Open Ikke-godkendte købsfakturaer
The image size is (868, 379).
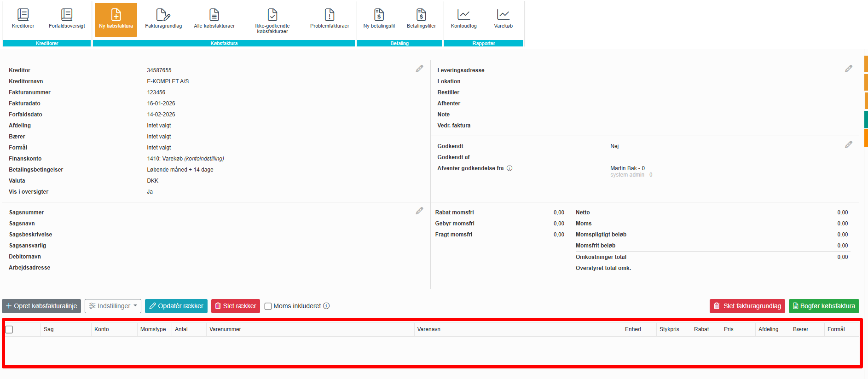tap(272, 21)
